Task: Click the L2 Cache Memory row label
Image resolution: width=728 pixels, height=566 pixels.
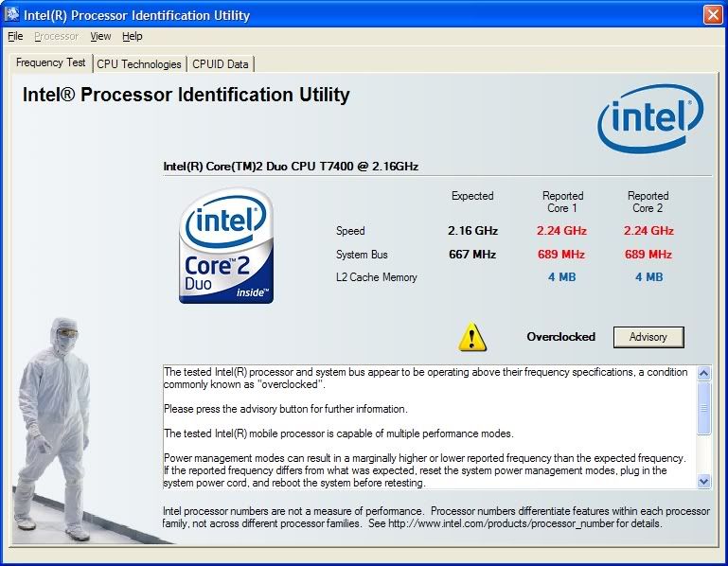Action: (377, 277)
